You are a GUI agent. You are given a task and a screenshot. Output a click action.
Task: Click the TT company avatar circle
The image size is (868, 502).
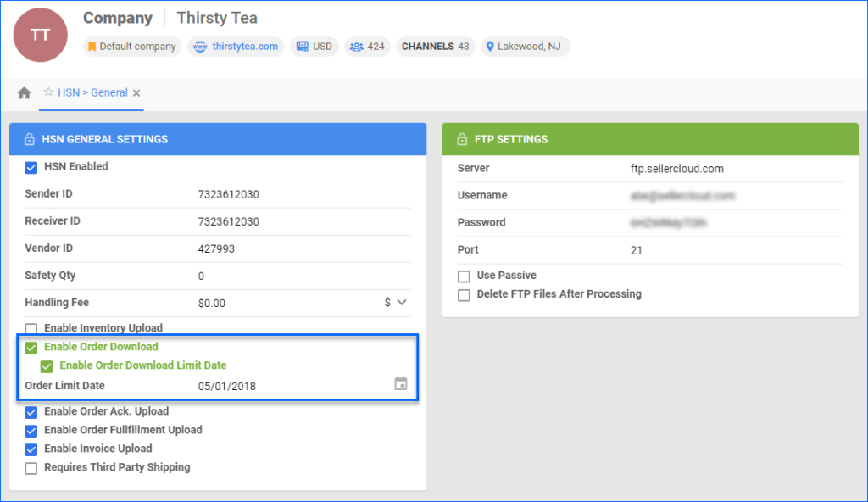[40, 35]
